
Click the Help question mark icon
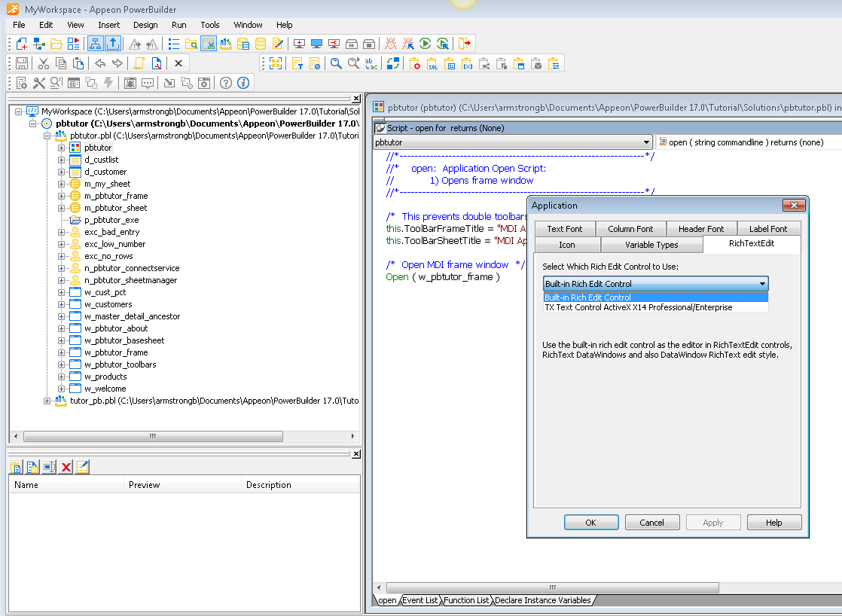[226, 83]
